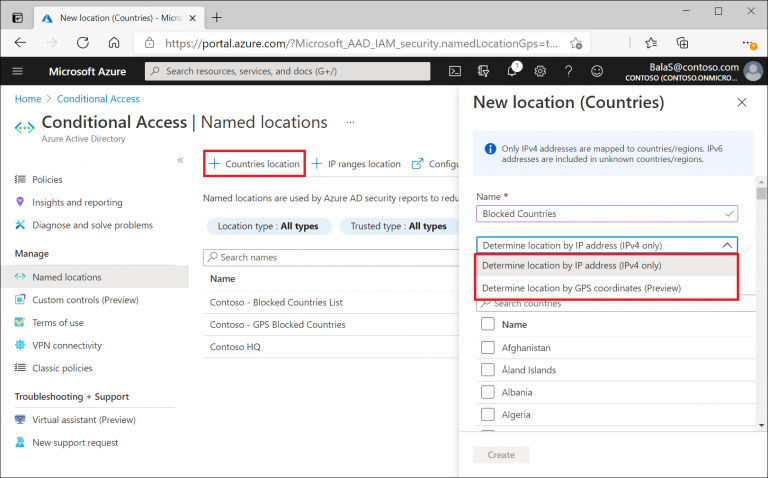Check the Algeria checkbox
The height and width of the screenshot is (478, 768).
488,414
